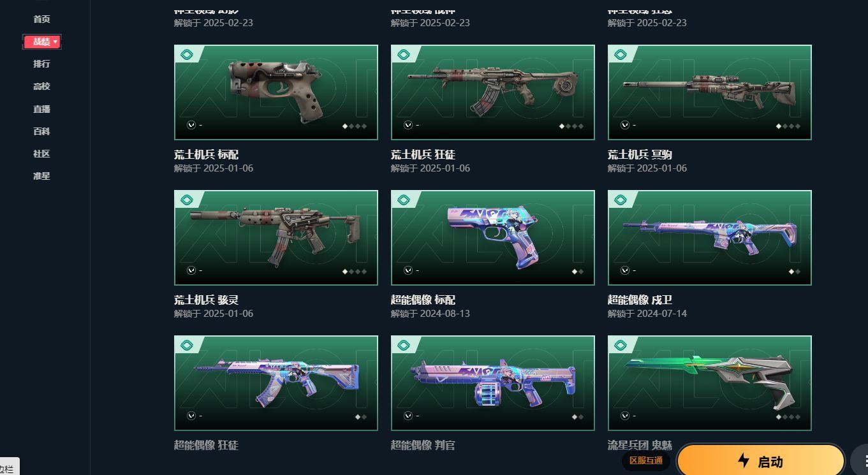Select the 准星 sidebar item
Image resolution: width=868 pixels, height=475 pixels.
point(41,176)
